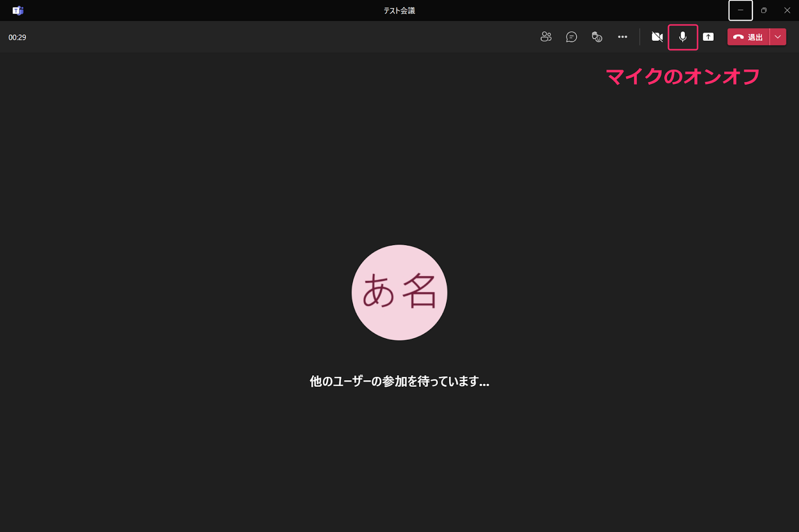Minimize the meeting window

click(741, 10)
